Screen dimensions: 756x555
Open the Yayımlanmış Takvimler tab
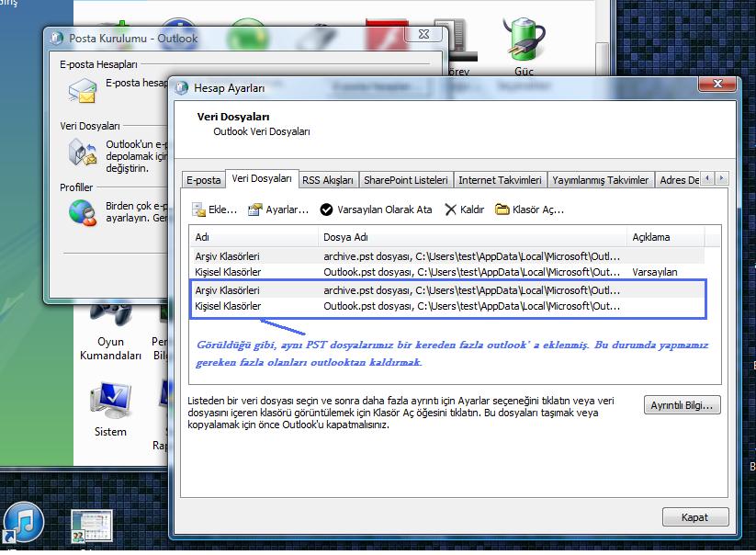click(601, 180)
